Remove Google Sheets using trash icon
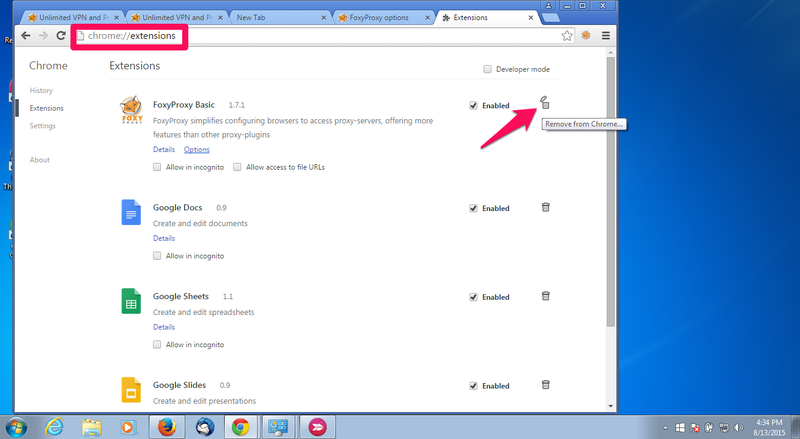800x439 pixels. tap(545, 296)
